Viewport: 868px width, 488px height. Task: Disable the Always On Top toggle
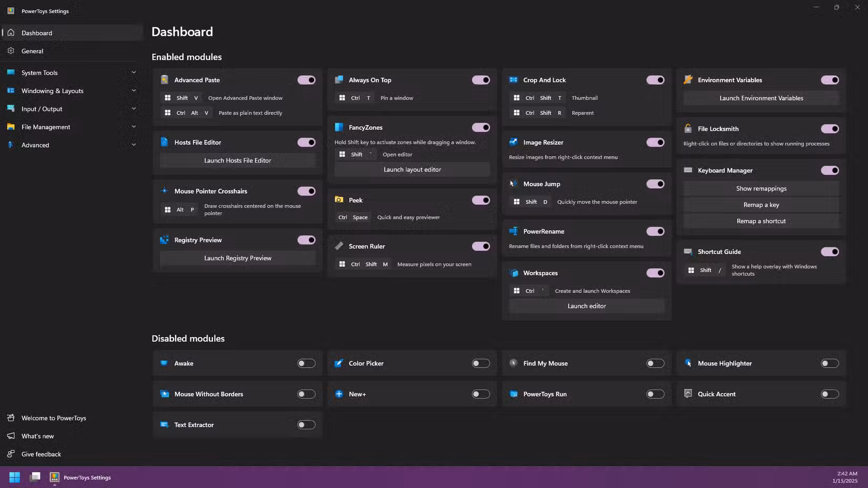(x=480, y=80)
